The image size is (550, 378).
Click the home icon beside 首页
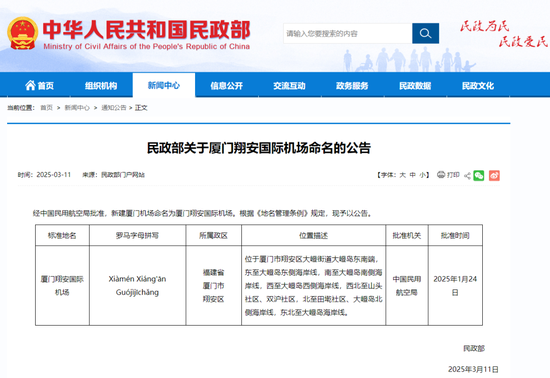[30, 85]
